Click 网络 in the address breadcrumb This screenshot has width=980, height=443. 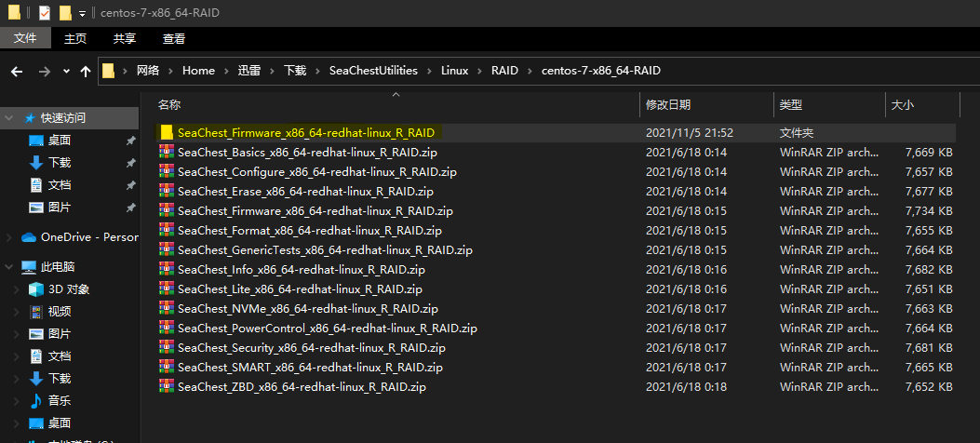[148, 71]
